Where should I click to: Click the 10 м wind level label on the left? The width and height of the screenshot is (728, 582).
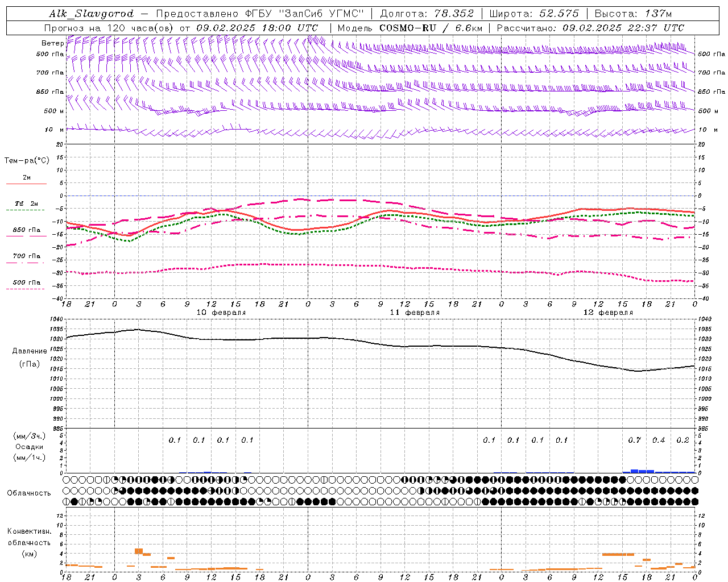54,130
